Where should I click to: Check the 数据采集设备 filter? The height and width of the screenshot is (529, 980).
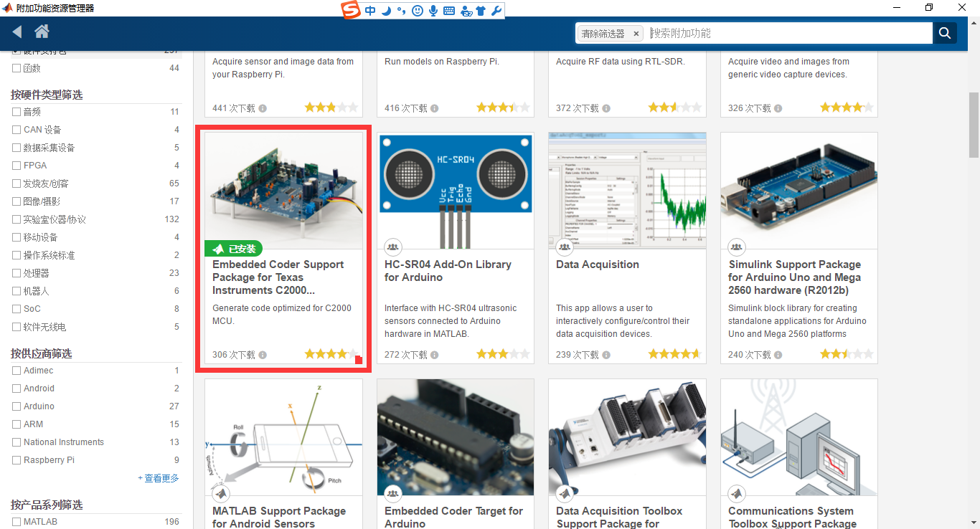tap(17, 148)
